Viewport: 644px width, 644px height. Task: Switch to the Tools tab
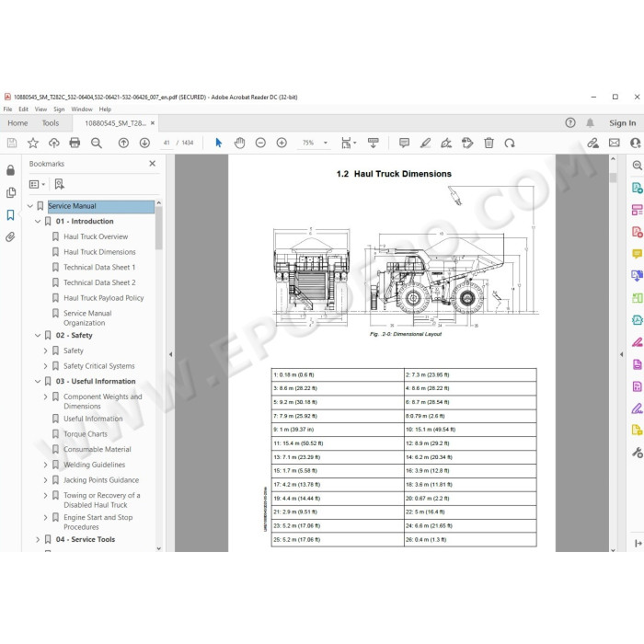51,122
